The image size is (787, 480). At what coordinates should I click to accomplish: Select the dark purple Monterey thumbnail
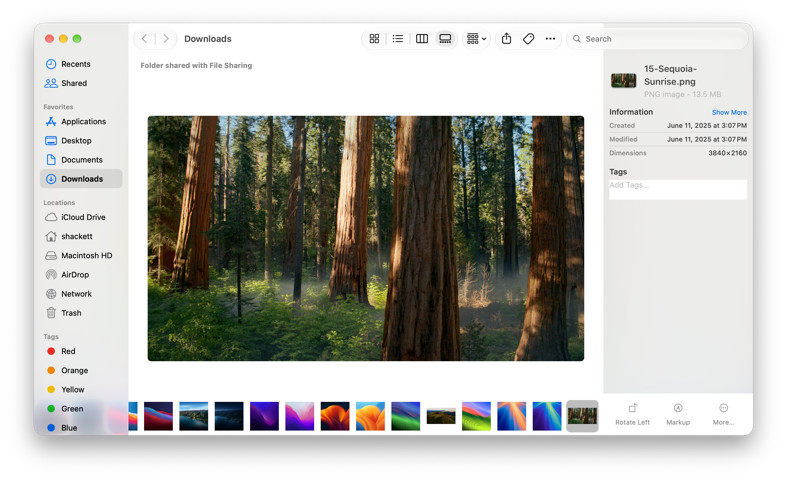point(264,416)
